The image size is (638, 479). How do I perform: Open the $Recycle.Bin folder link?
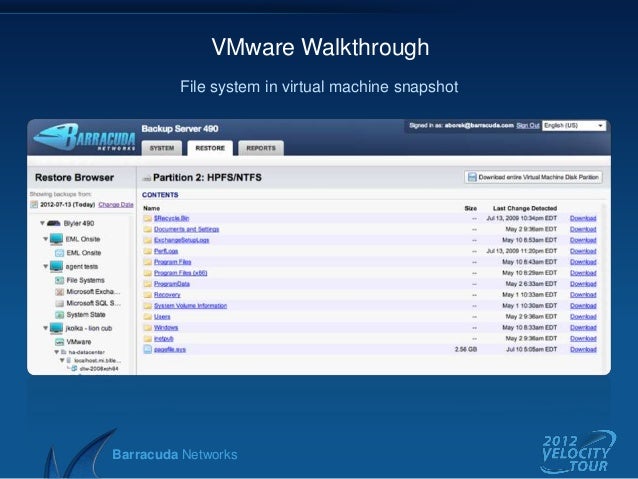[171, 219]
